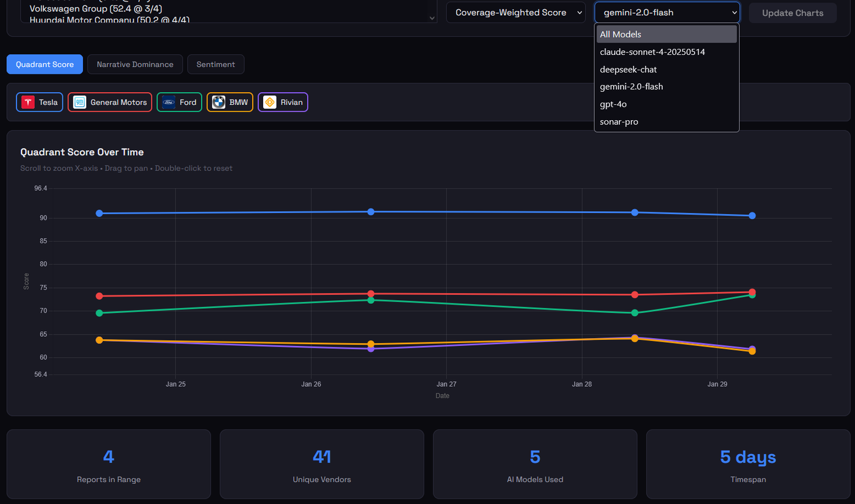
Task: Click the Tesla logo icon
Action: click(28, 103)
